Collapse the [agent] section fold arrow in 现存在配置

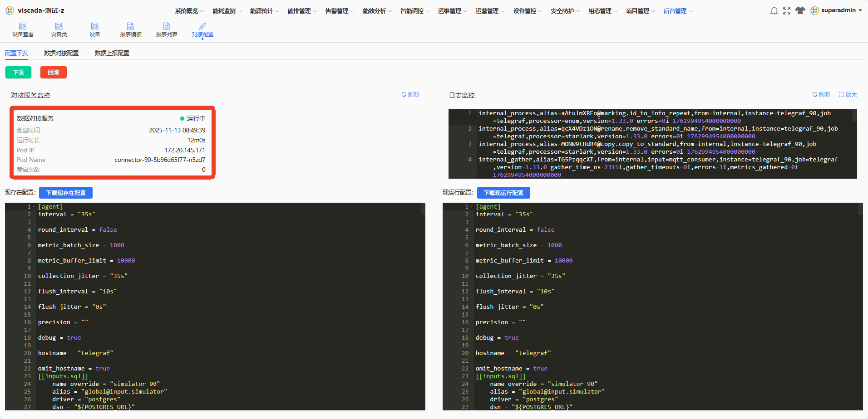tap(34, 207)
